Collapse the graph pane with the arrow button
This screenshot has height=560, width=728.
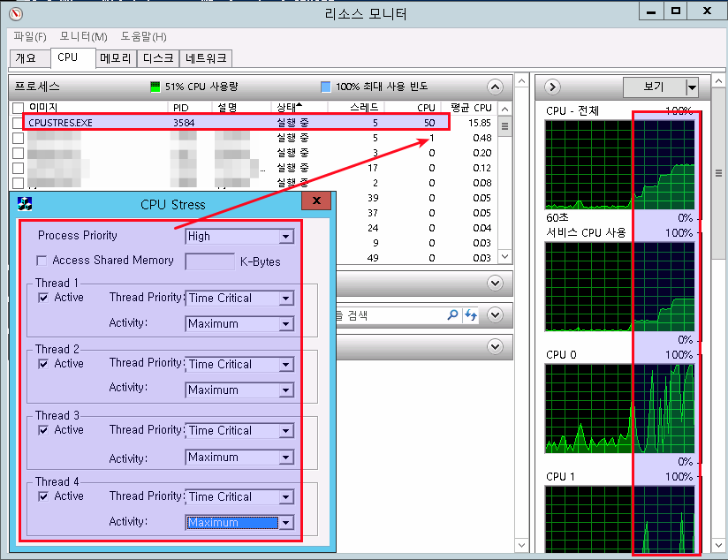click(x=552, y=87)
